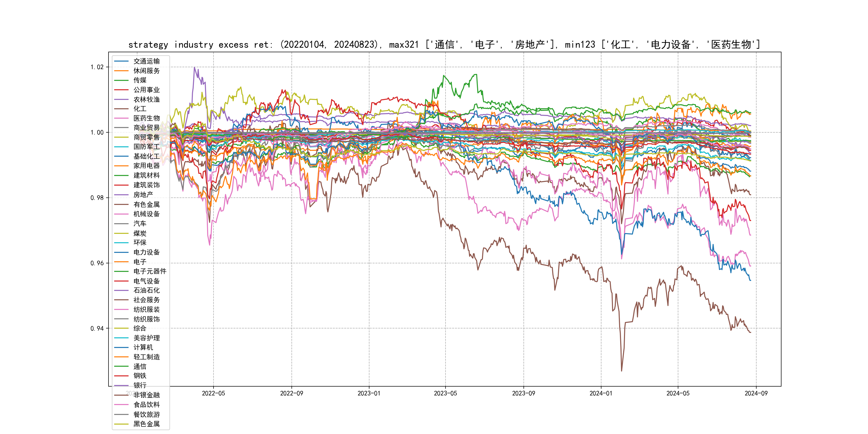Screen dimensions: 868x434
Task: Click the 医药生物 legend label
Action: (146, 118)
